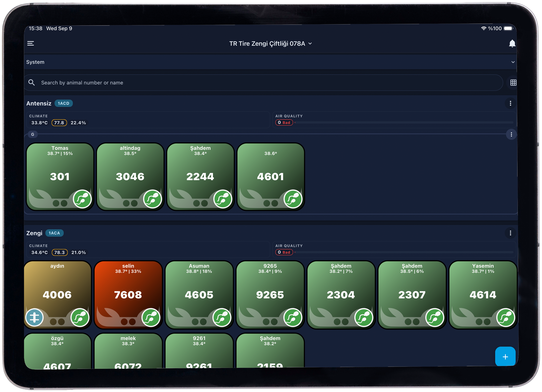The image size is (542, 392).
Task: Open the G section options menu
Action: (511, 134)
